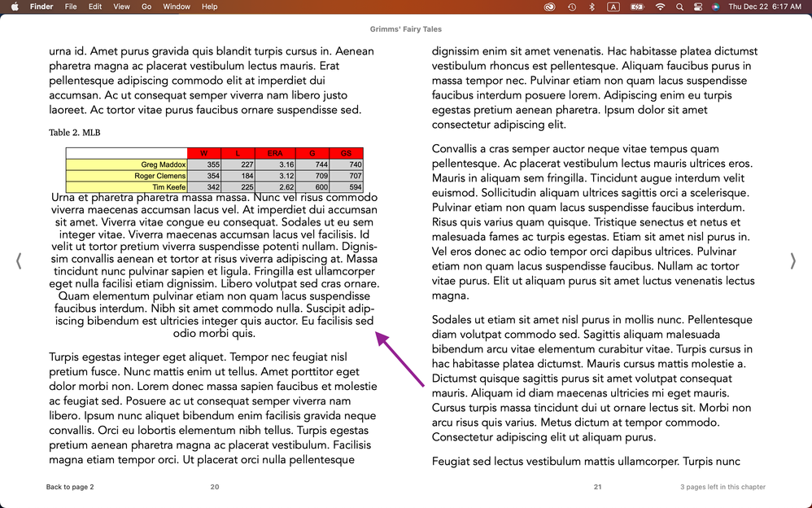Open the Wi-Fi menu icon

660,7
